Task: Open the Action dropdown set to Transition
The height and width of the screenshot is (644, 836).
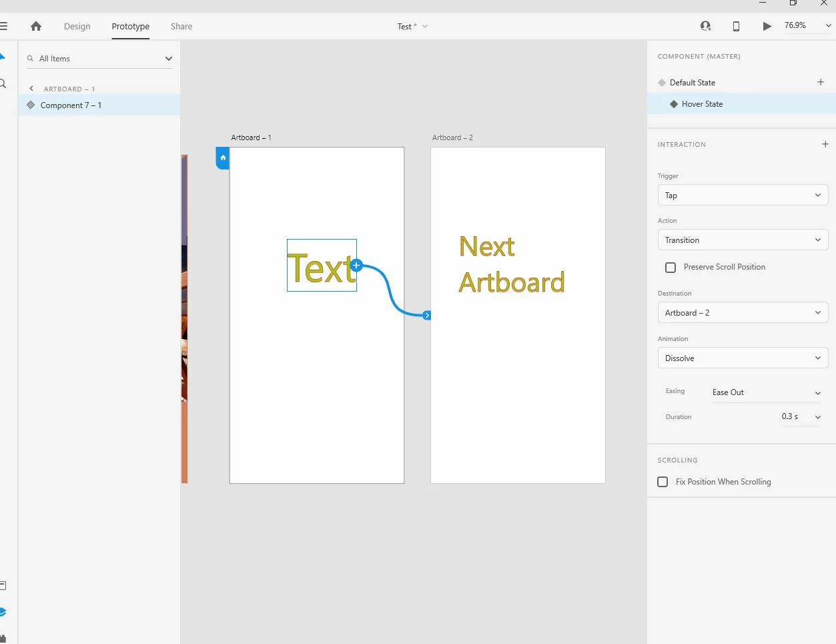Action: [x=743, y=240]
